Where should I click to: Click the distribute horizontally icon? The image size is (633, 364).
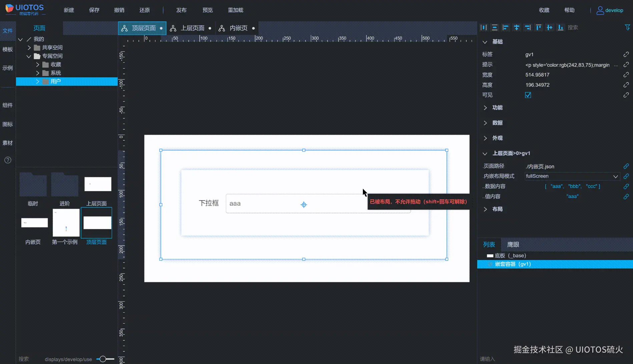point(484,28)
